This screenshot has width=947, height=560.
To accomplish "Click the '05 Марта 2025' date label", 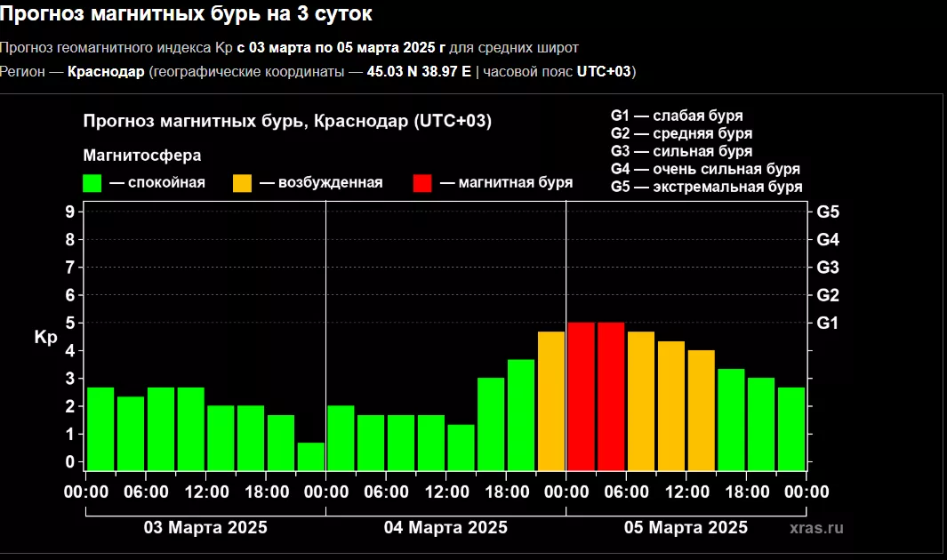I will [x=686, y=527].
